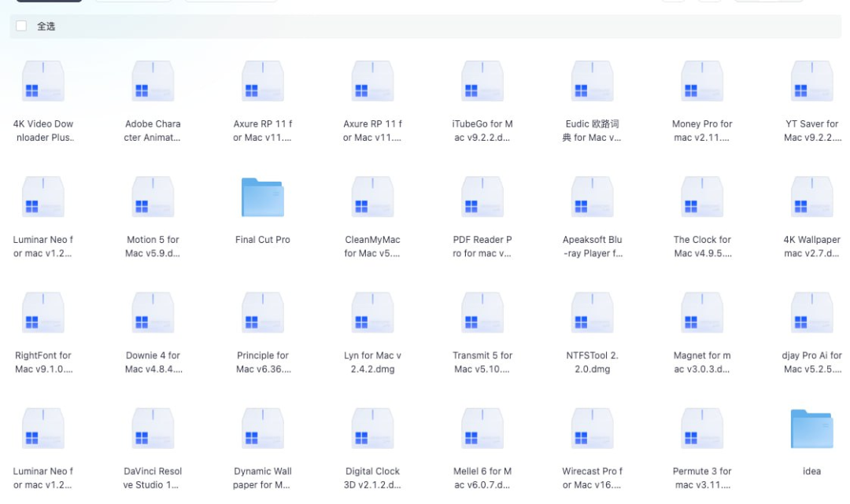Select the RightFont for Mac file
This screenshot has width=850, height=504.
(x=43, y=313)
